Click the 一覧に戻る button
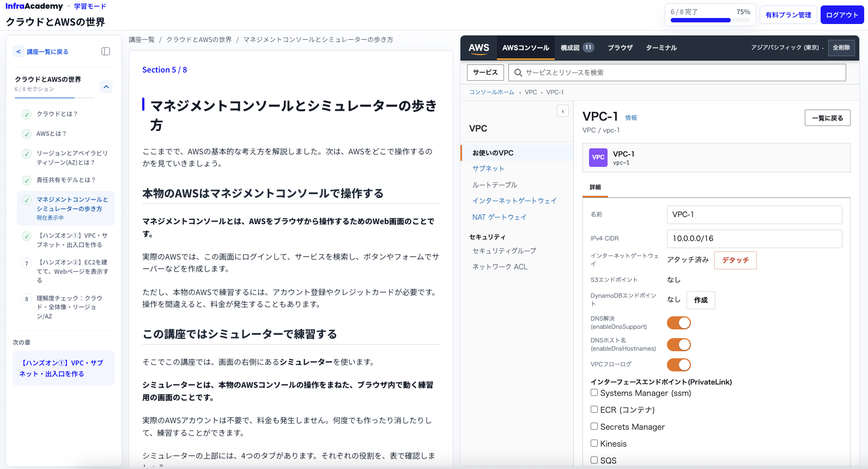This screenshot has width=868, height=469. [827, 118]
